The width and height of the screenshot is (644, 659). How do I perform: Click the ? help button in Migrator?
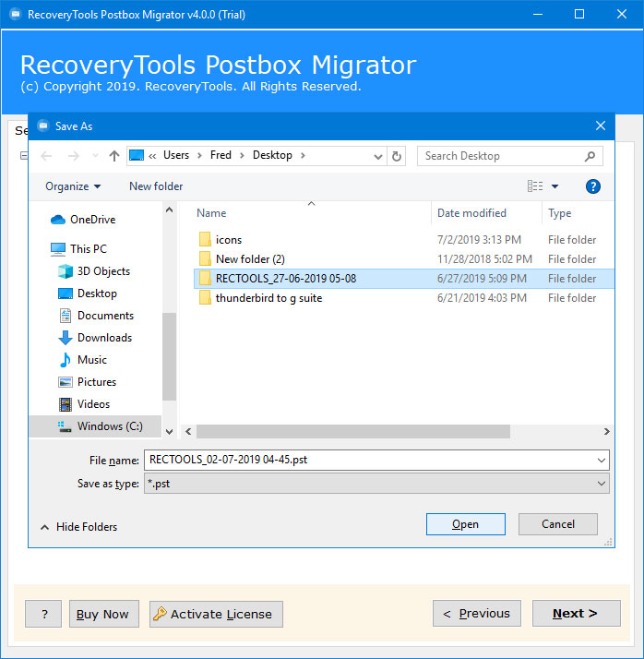click(43, 614)
